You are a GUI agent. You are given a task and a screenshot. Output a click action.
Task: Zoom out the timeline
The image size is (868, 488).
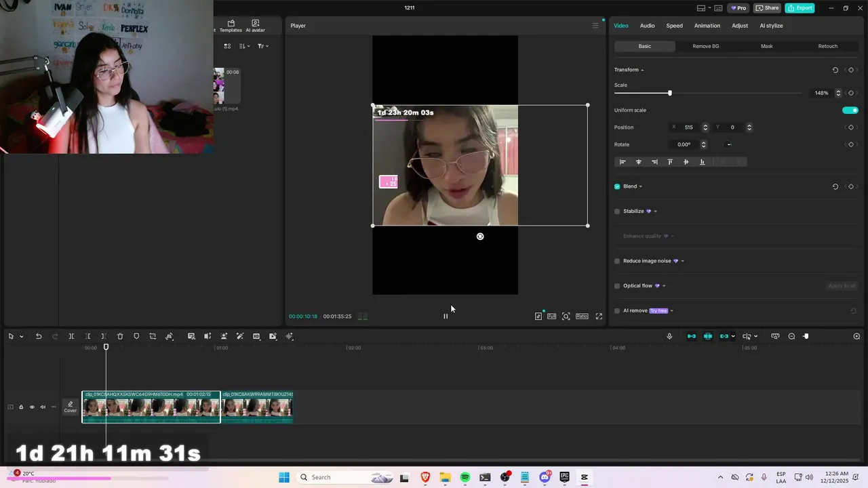click(791, 336)
